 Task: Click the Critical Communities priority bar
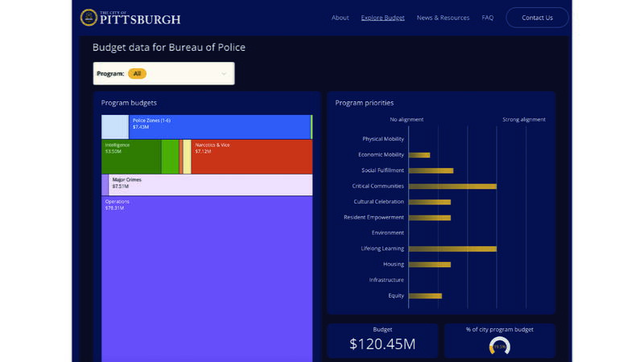[x=452, y=187]
